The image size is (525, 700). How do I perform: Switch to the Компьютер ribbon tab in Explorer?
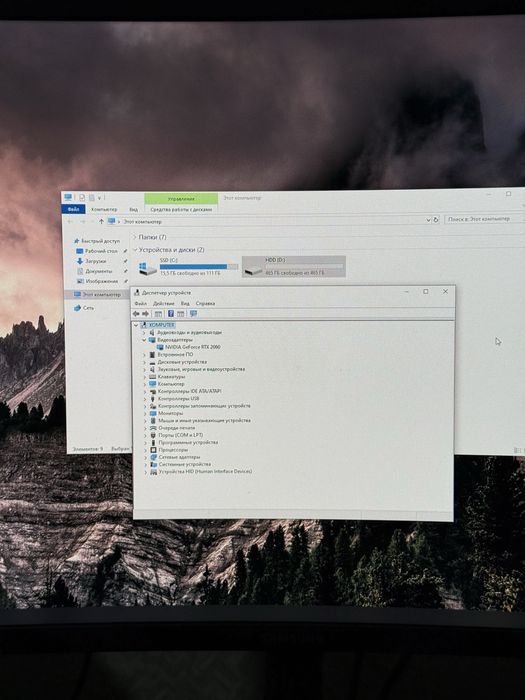[104, 209]
